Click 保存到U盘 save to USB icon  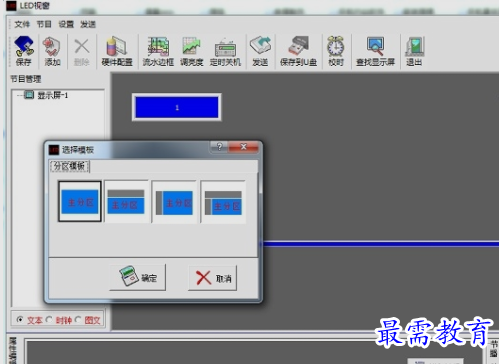pyautogui.click(x=298, y=51)
